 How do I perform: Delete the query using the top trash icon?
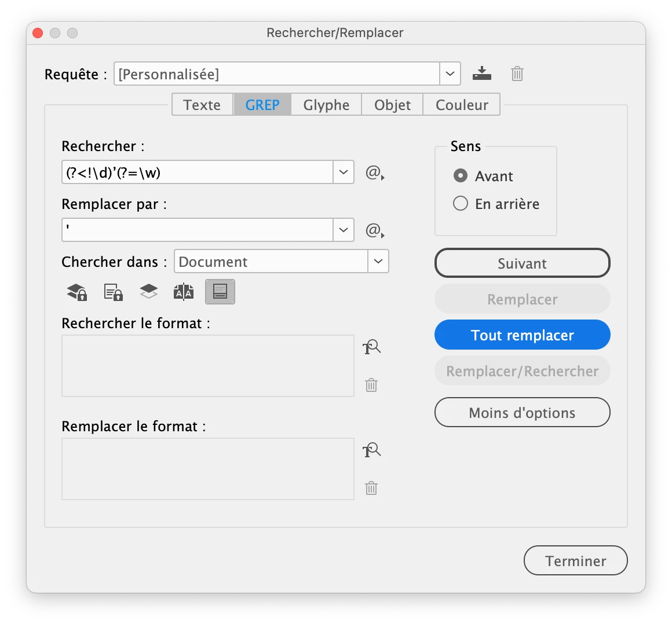pyautogui.click(x=517, y=74)
